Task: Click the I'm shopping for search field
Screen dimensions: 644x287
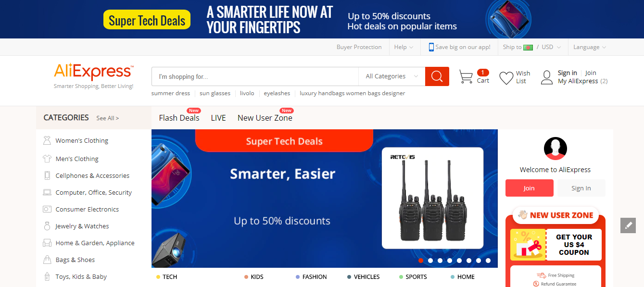Action: coord(255,76)
